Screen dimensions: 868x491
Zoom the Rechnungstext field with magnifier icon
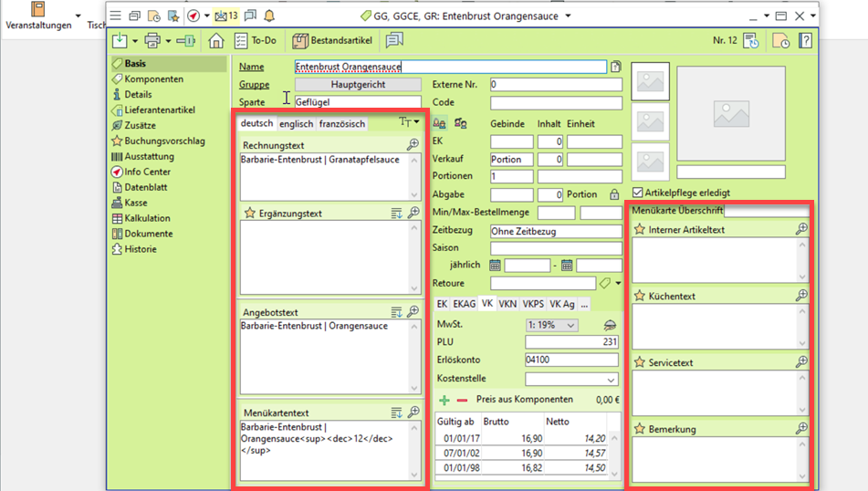(413, 145)
